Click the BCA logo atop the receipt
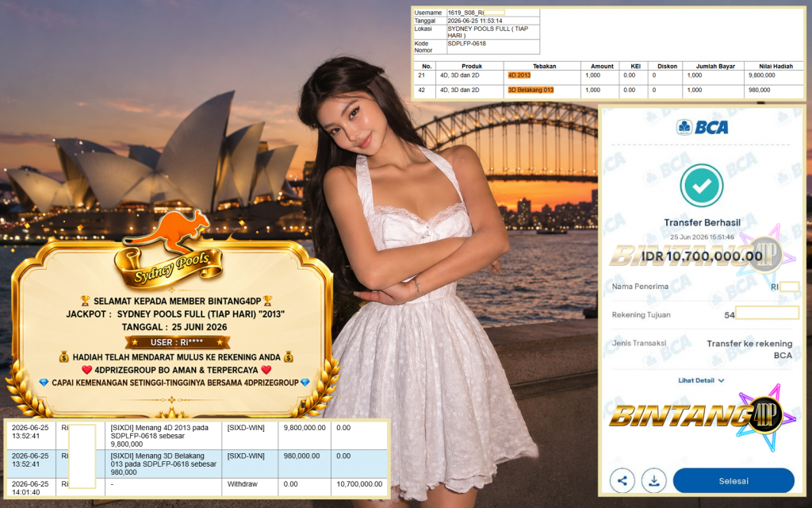 point(703,127)
